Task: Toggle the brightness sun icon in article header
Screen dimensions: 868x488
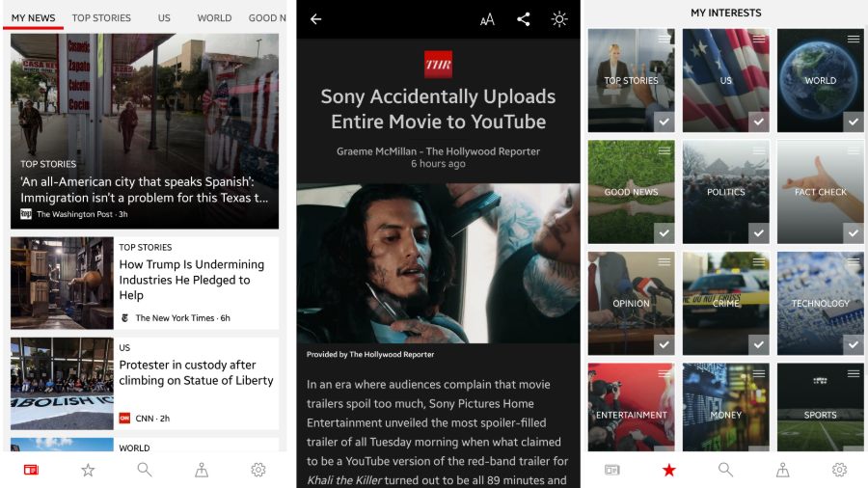Action: [559, 19]
